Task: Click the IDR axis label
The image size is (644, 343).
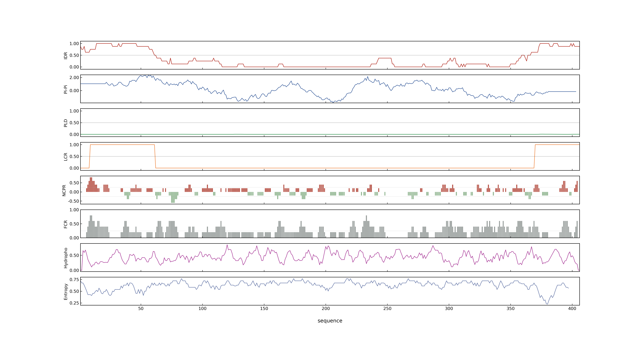Action: (66, 55)
